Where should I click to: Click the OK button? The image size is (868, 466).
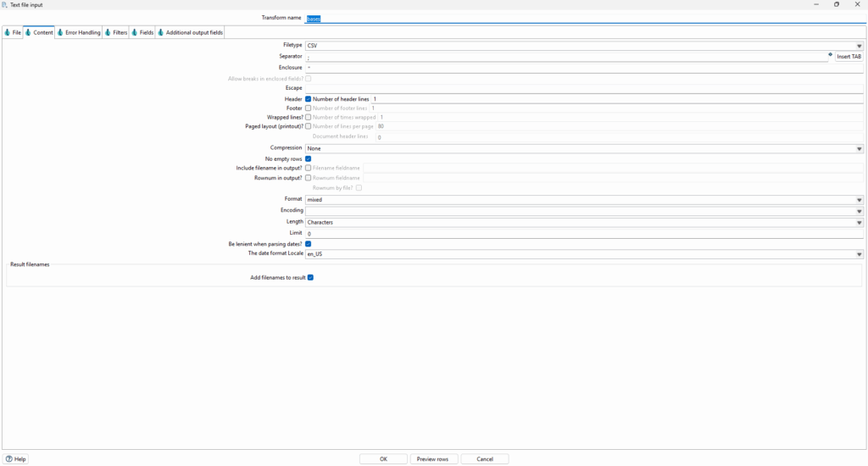coord(383,459)
